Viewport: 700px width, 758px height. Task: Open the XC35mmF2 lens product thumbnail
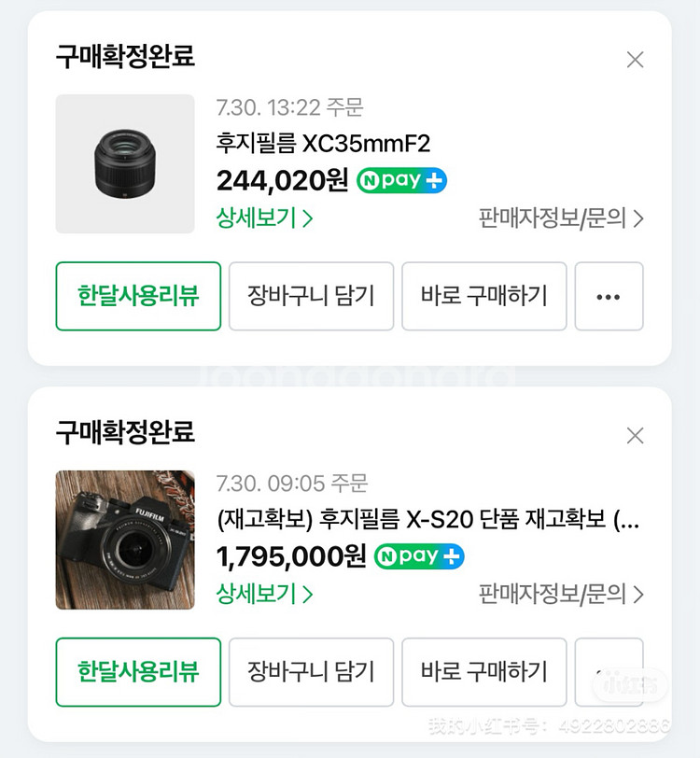[125, 164]
